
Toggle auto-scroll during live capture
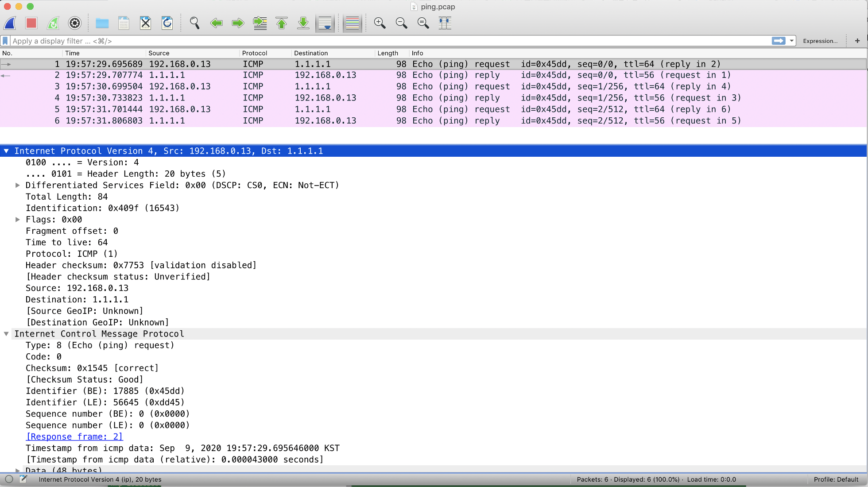pos(325,23)
